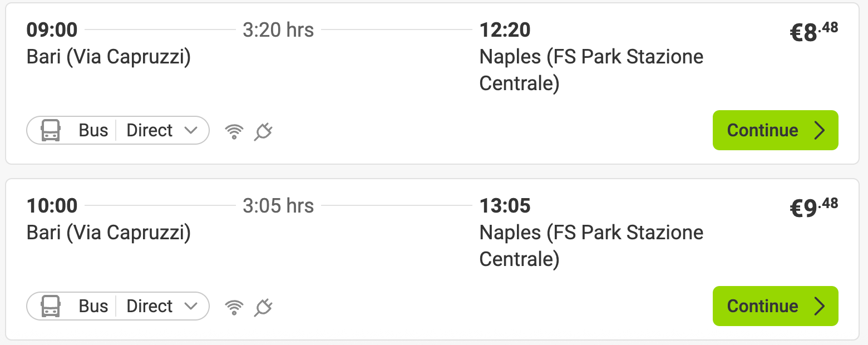Expand Direct details chevron for 09:00 trip
The height and width of the screenshot is (345, 868).
pos(191,130)
